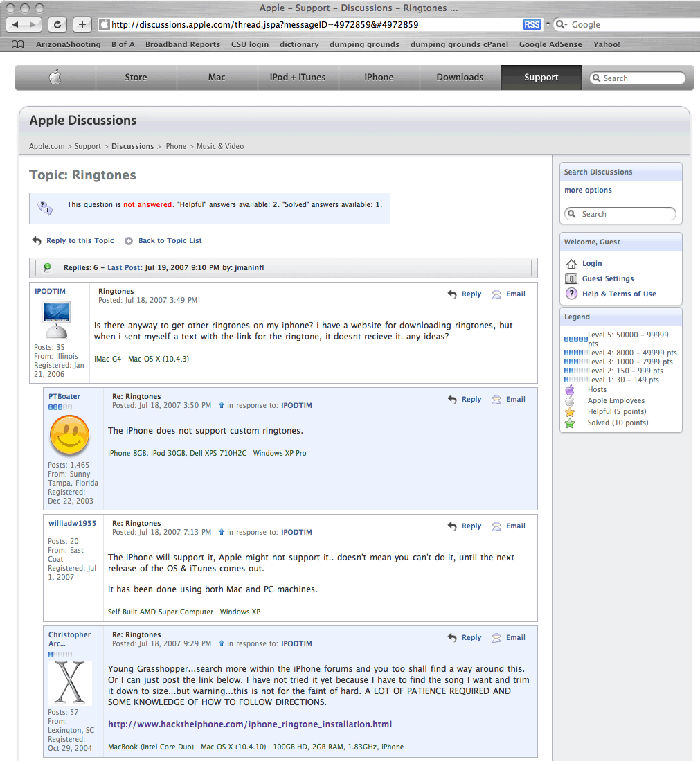
Task: Open the Downloads navigation tab
Action: (459, 77)
